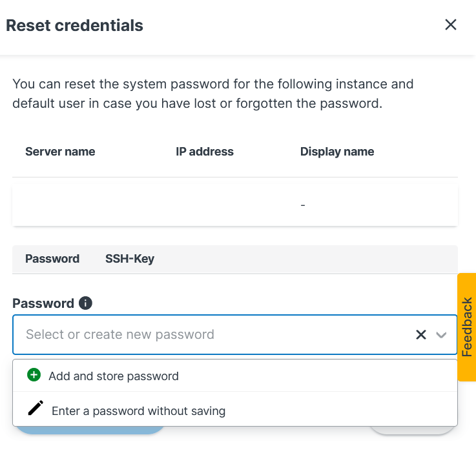Switch to the Password tab

tap(52, 259)
